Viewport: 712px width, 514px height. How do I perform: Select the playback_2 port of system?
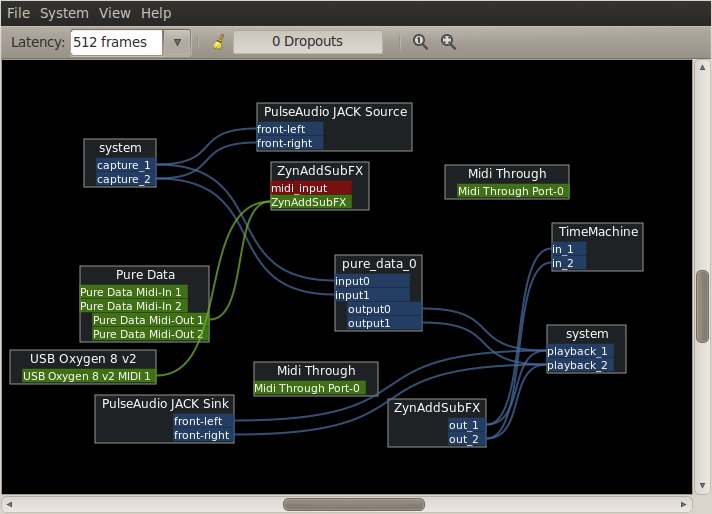580,366
